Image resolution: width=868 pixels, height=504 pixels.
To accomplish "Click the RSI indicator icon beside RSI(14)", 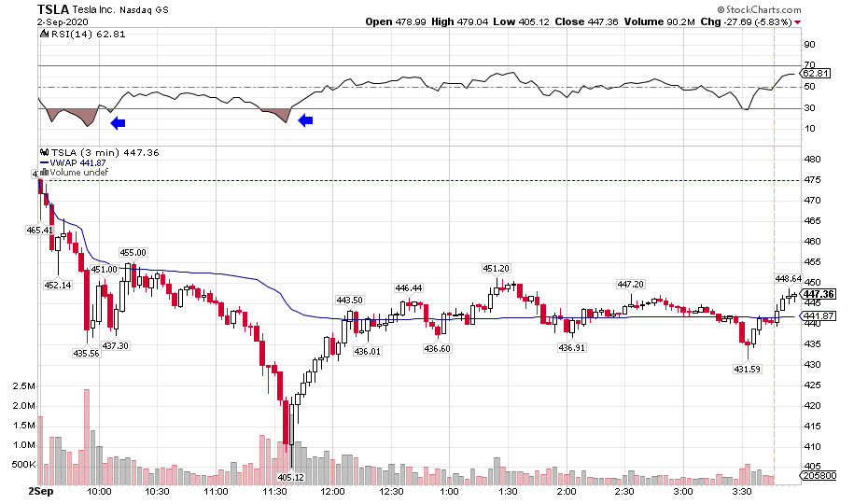I will pos(44,35).
